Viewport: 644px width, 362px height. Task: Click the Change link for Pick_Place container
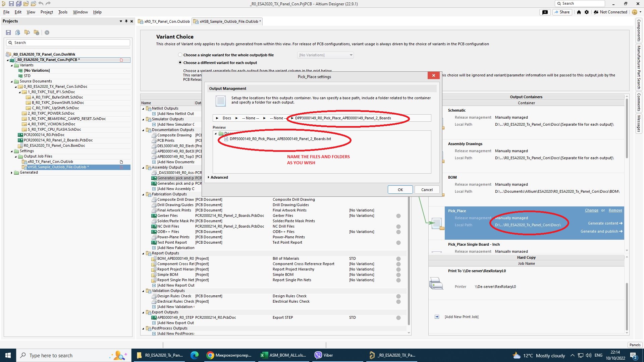(591, 210)
